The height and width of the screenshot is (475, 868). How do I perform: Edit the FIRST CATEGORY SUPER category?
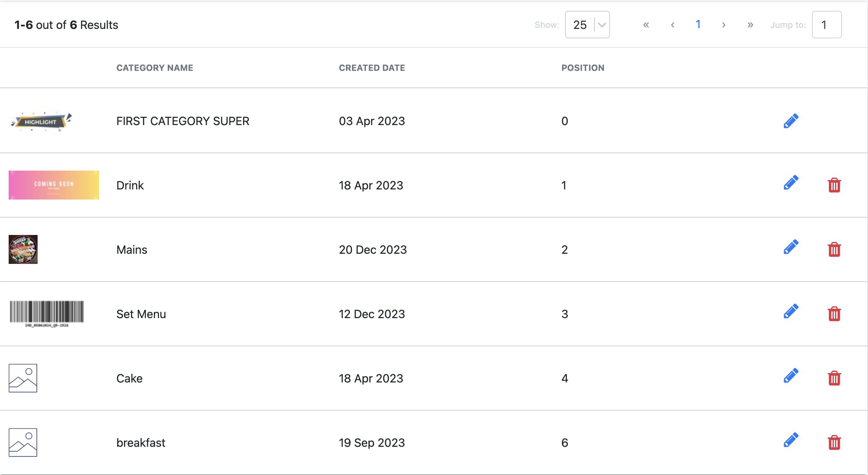pyautogui.click(x=791, y=121)
